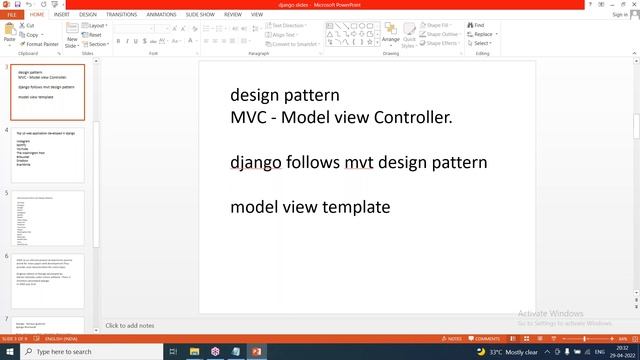Click the Repeat/Redo icon
The width and height of the screenshot is (640, 360).
43,4
